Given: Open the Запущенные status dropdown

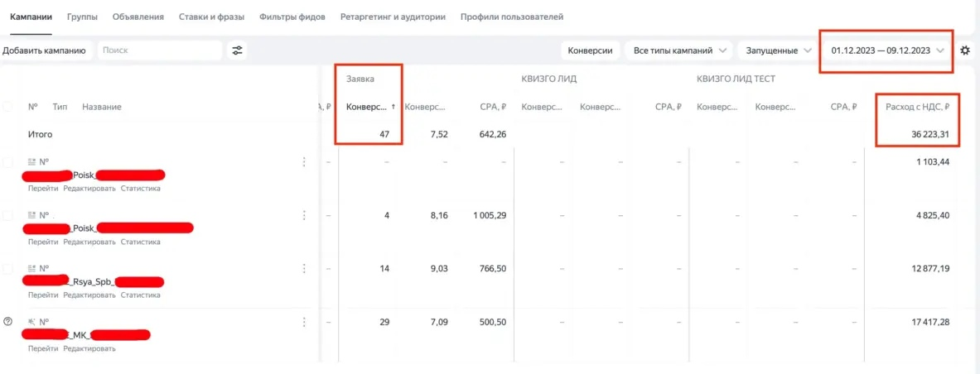Looking at the screenshot, I should (778, 50).
